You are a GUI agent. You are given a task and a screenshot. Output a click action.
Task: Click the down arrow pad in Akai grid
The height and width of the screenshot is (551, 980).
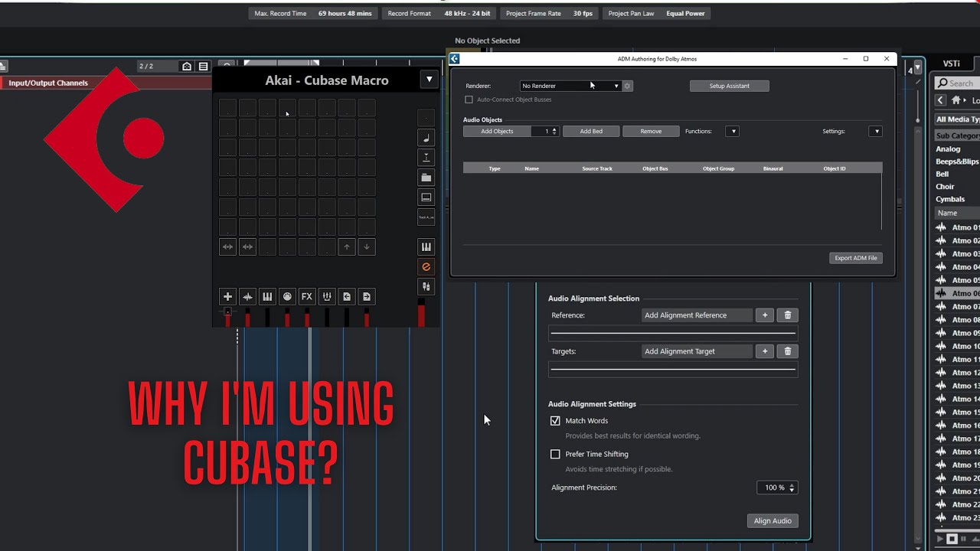point(367,247)
